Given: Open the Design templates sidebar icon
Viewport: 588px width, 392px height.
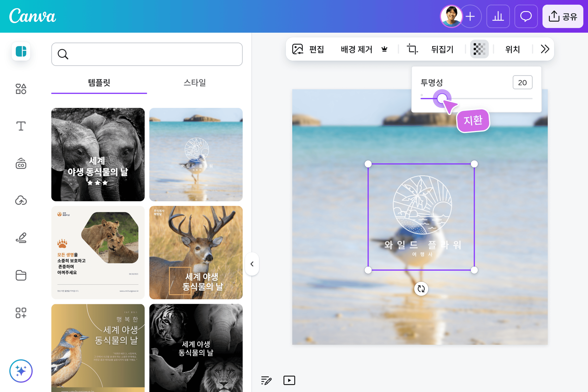Looking at the screenshot, I should click(21, 51).
